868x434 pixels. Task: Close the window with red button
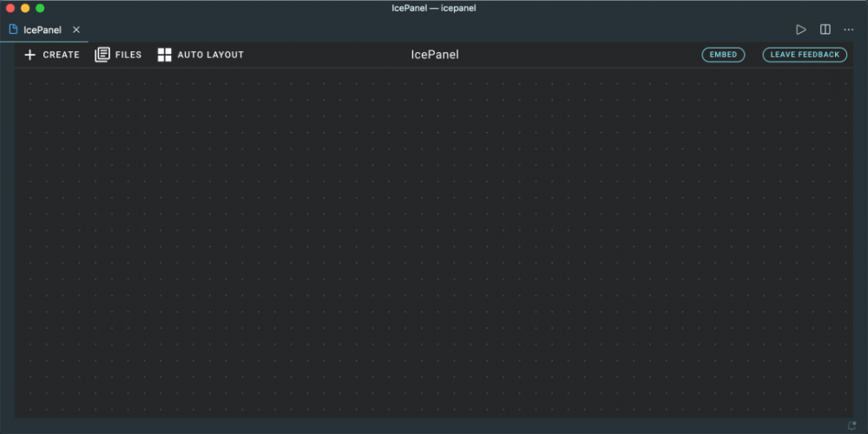tap(10, 9)
